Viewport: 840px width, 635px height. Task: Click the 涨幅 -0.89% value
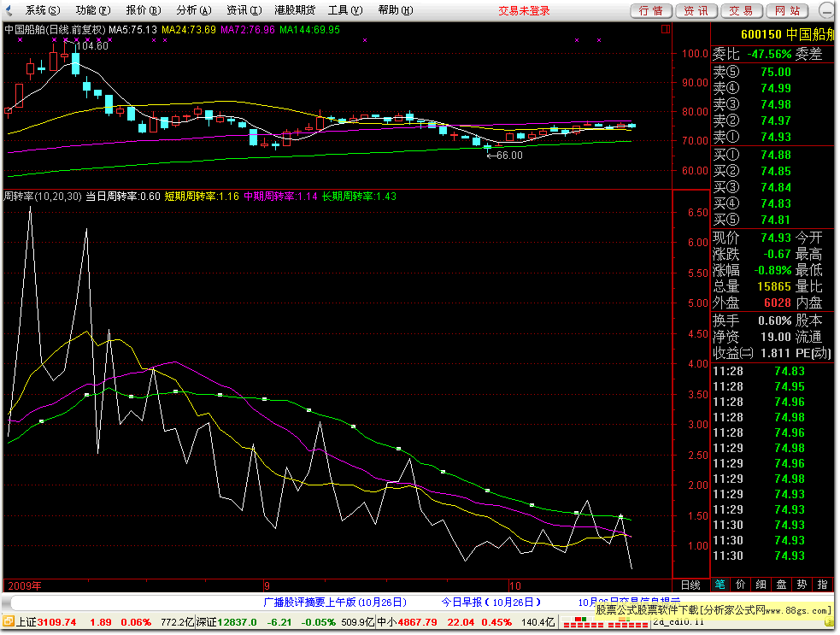(772, 270)
